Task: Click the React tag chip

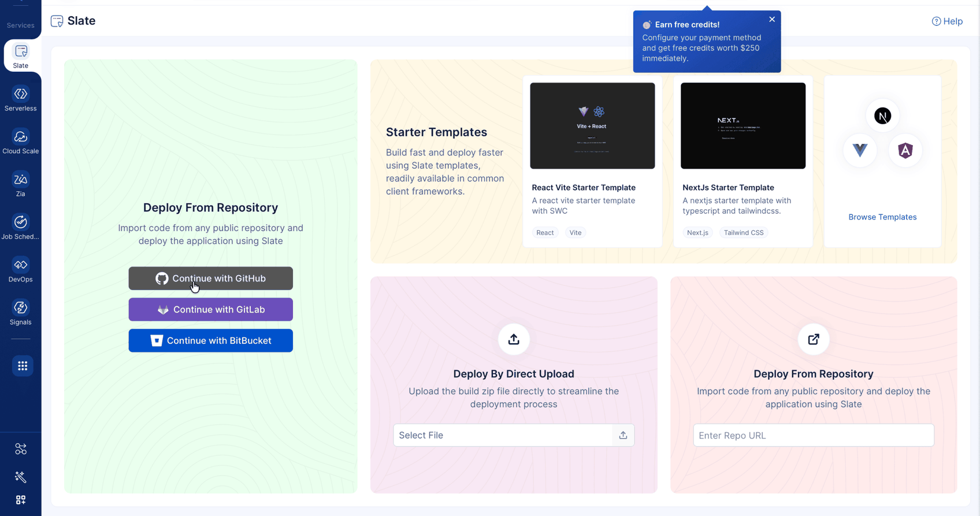Action: [545, 233]
